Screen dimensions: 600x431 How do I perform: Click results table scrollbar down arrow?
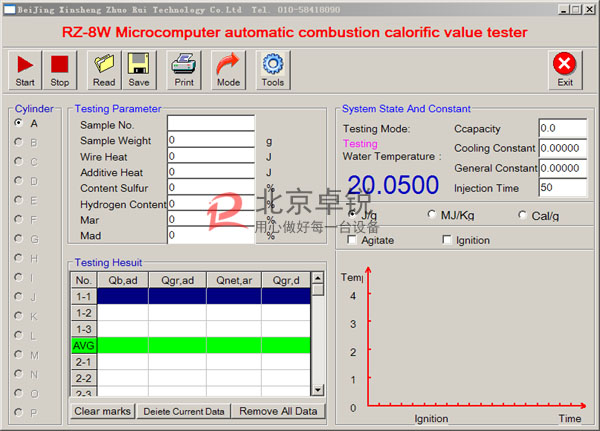[318, 390]
